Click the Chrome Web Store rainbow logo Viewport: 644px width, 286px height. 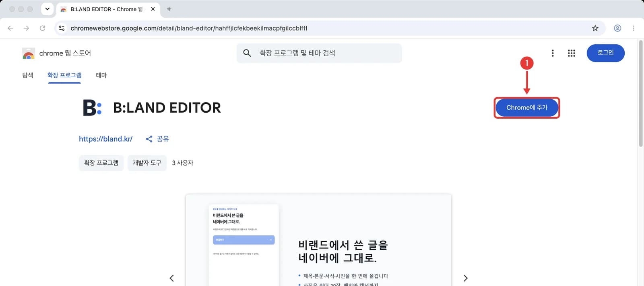coord(28,53)
